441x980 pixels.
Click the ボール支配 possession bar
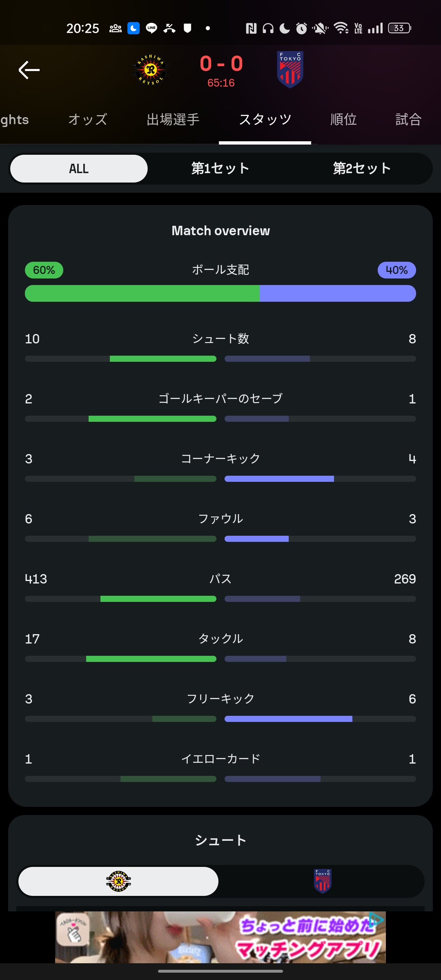coord(220,294)
